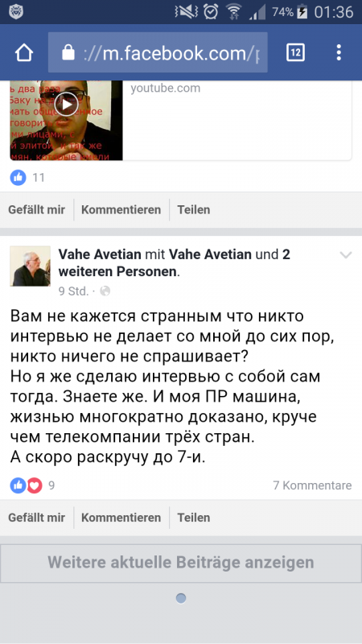The image size is (362, 644).
Task: Tap Gefällt mir under Vahe Avetian's post
Action: click(36, 518)
